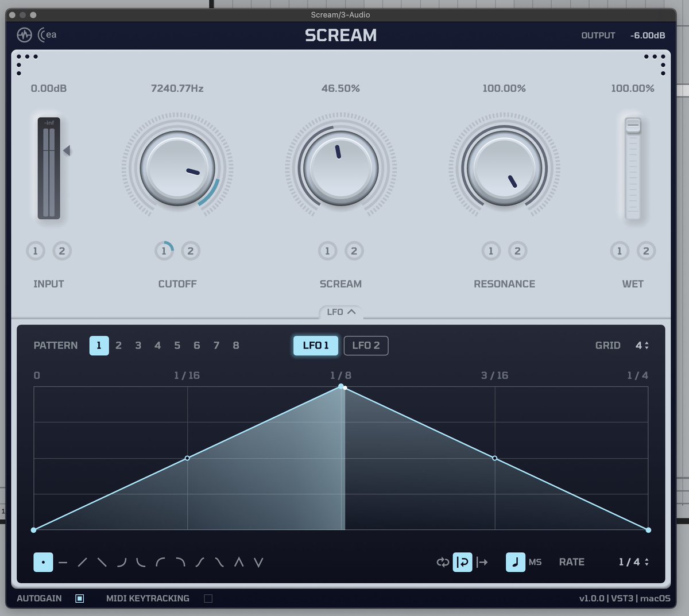Assign LFO 1 to Wet
This screenshot has width=689, height=616.
620,251
